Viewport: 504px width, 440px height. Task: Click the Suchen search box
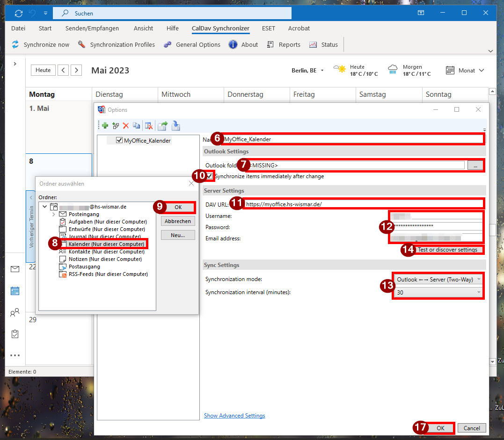point(172,13)
